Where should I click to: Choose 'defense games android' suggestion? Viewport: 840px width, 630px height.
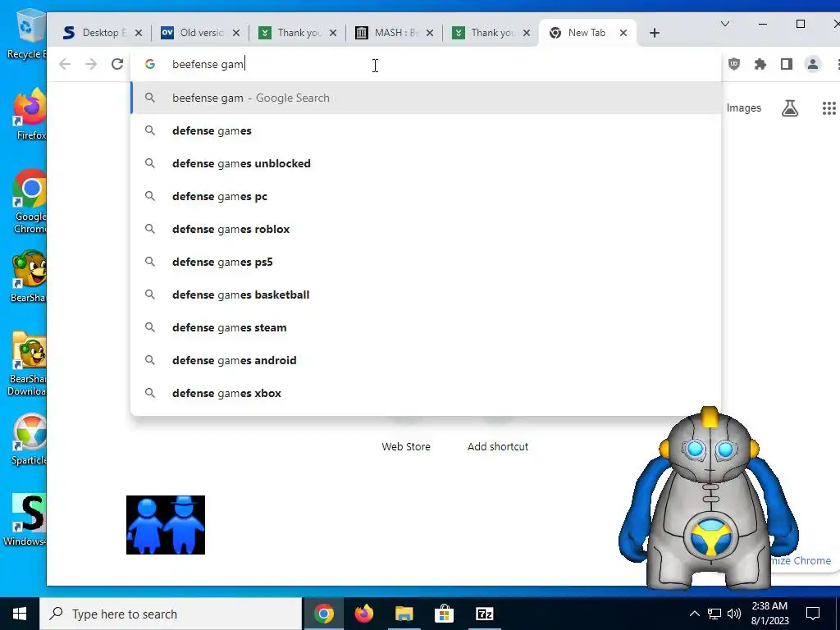(x=426, y=360)
